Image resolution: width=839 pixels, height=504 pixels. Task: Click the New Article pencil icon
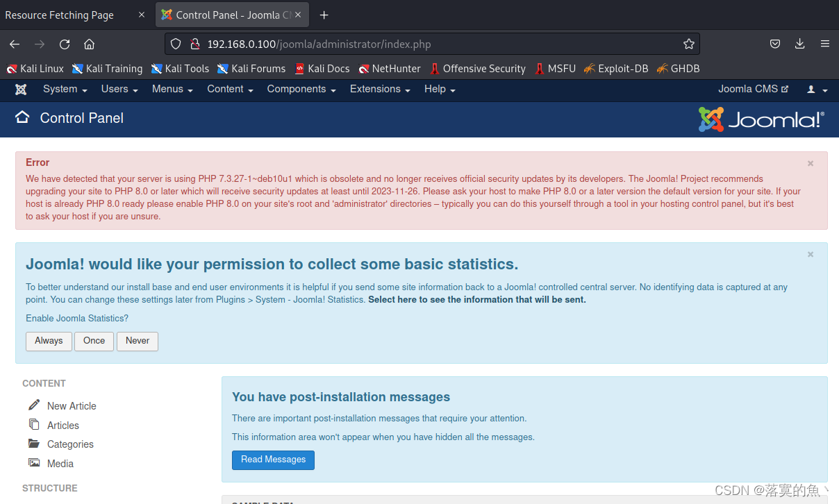(34, 405)
